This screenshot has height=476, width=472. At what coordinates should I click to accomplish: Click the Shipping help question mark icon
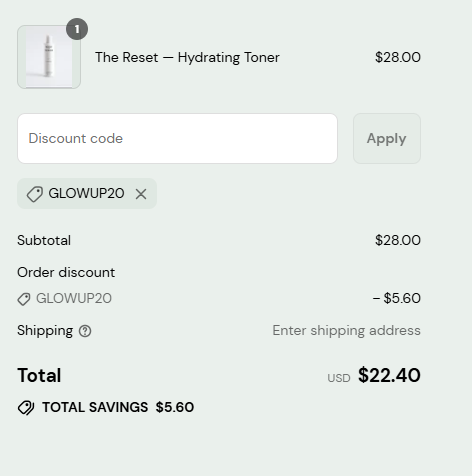tap(85, 331)
